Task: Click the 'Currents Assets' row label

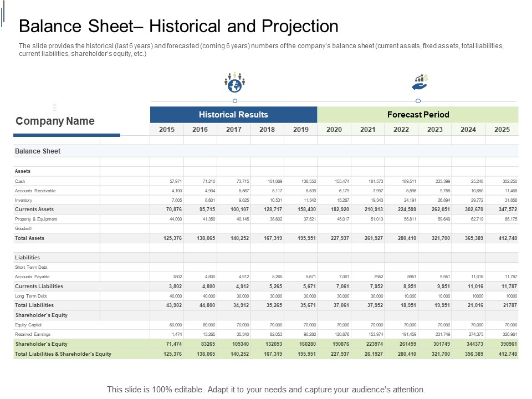Action: pyautogui.click(x=34, y=209)
